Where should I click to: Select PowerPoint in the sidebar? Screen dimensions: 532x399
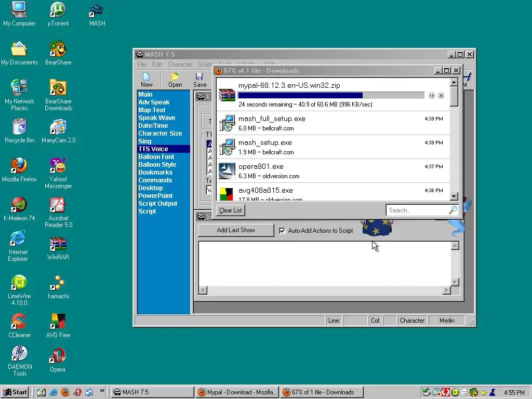164,196
